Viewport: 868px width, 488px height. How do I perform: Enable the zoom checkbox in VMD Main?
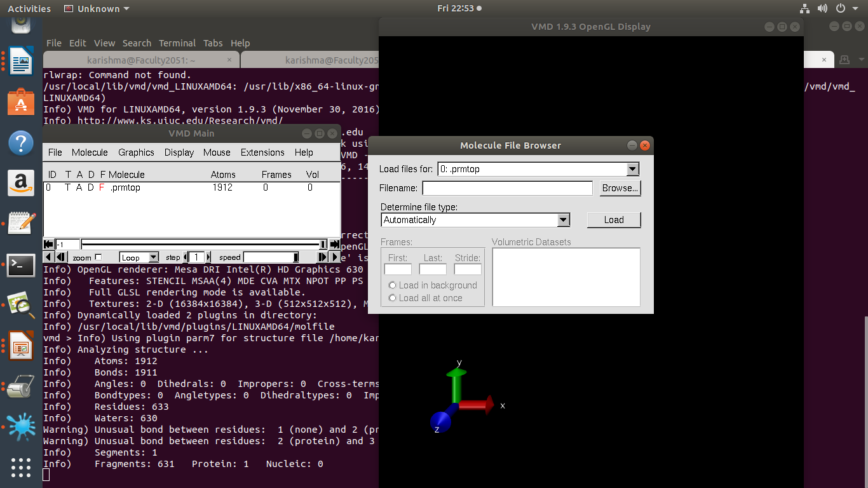98,257
